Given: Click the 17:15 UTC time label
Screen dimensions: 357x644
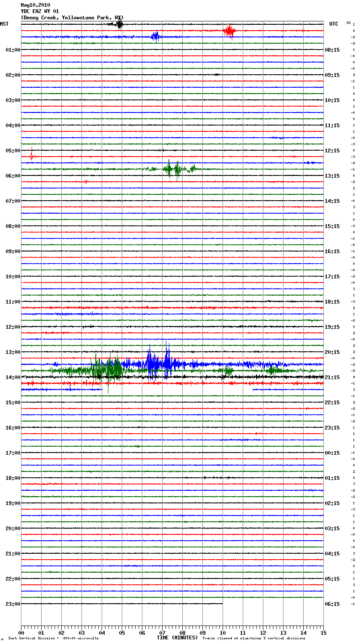Looking at the screenshot, I should [x=332, y=277].
